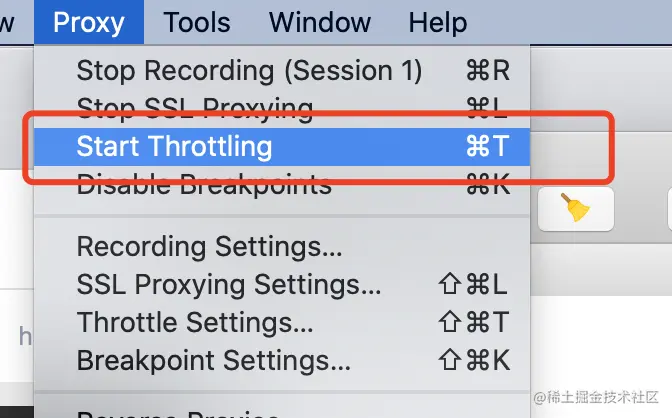Select Stop Recording (Session 1)

(282, 70)
